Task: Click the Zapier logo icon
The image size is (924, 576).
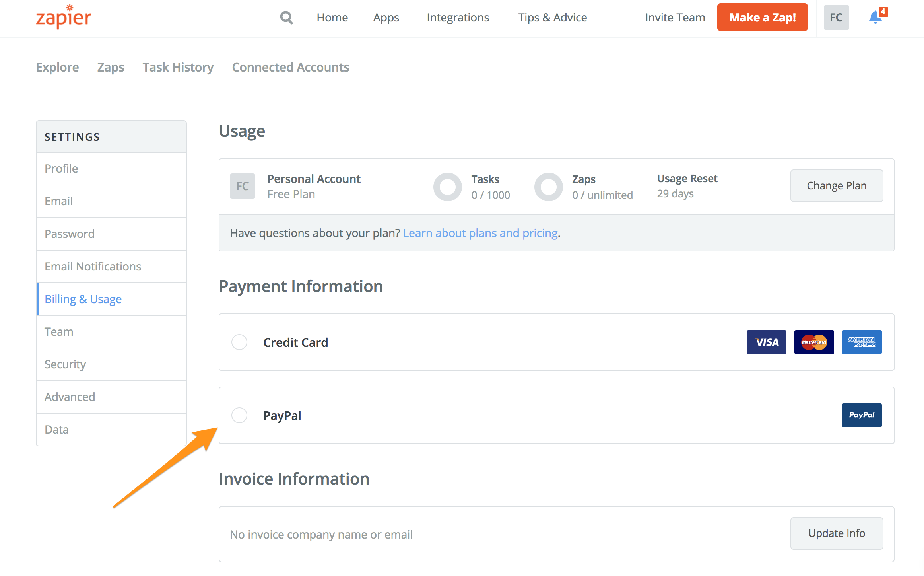Action: point(64,17)
